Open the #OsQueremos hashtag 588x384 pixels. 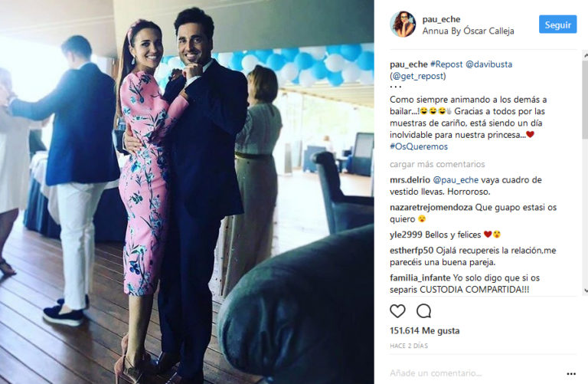419,146
